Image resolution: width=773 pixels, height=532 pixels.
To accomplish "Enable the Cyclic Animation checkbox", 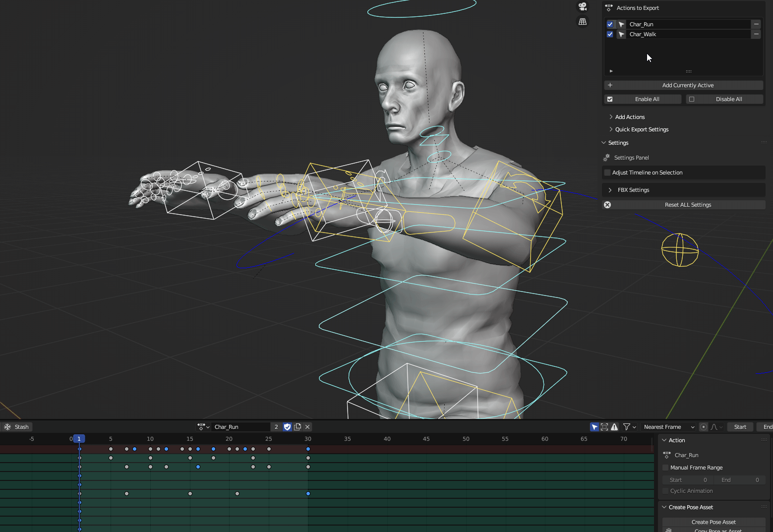I will pos(666,491).
